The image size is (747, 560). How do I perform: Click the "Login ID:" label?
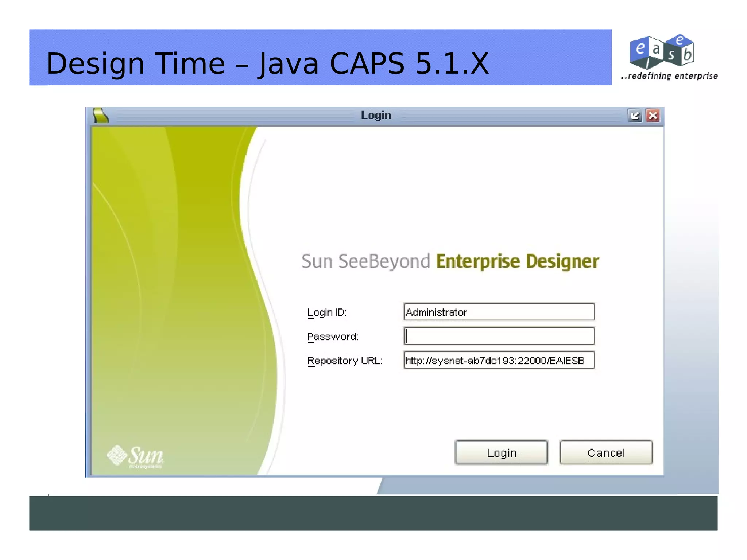(x=326, y=312)
